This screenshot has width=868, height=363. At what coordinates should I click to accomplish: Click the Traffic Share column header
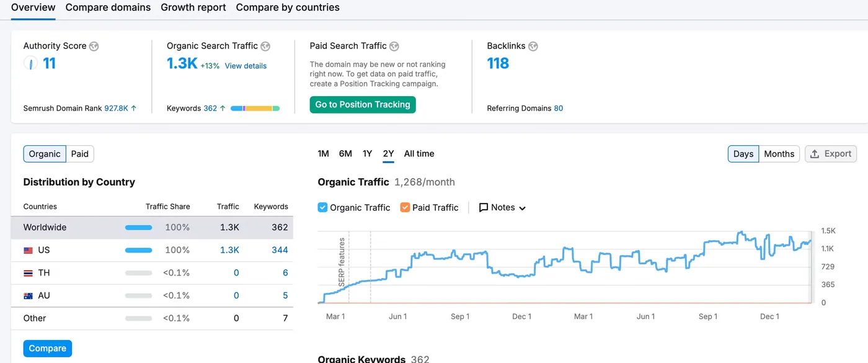click(167, 207)
